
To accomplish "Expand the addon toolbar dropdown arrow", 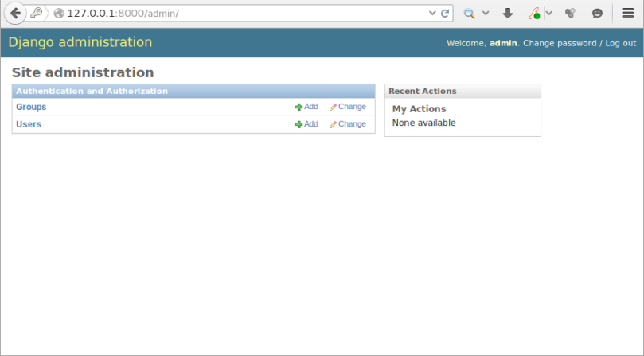I will tap(549, 14).
